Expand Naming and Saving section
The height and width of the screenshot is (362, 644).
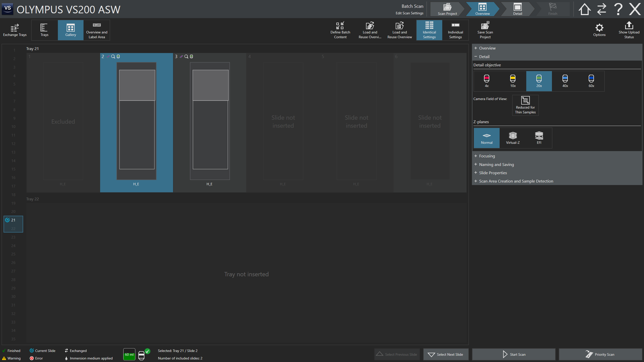(x=496, y=164)
